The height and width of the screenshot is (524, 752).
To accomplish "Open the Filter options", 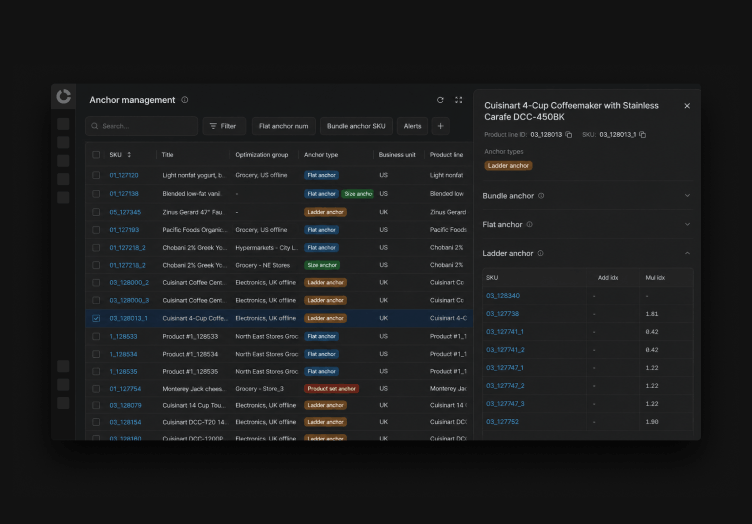I will [x=224, y=126].
